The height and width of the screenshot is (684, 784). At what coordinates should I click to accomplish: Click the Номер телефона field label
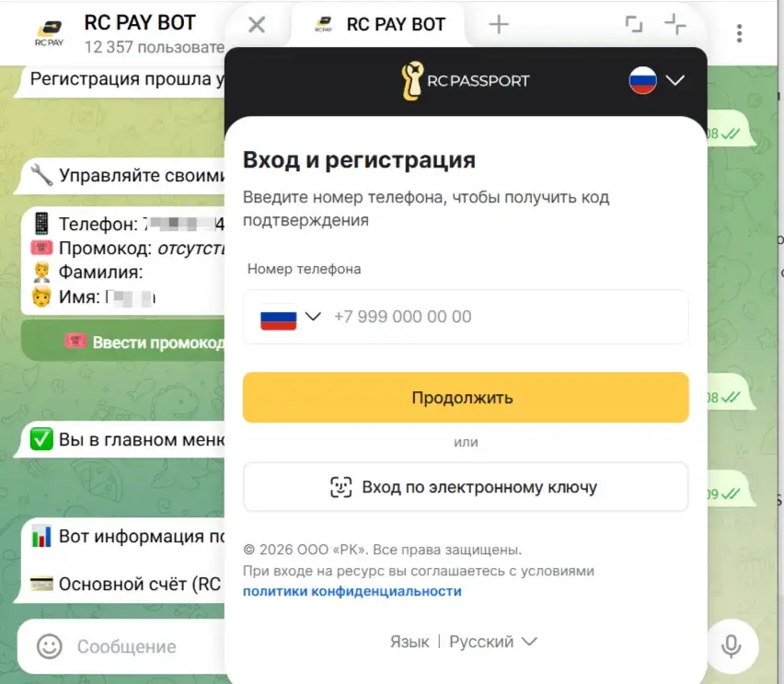pyautogui.click(x=304, y=269)
